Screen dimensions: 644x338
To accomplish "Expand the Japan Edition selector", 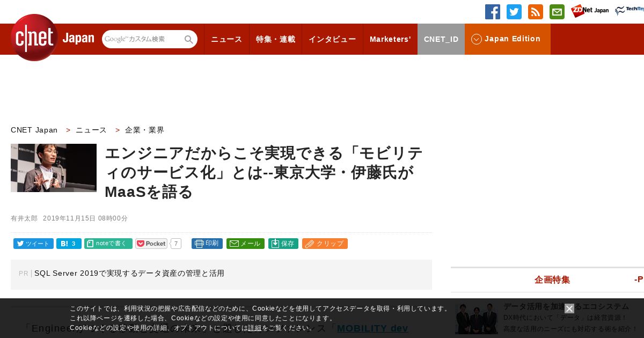I will (x=508, y=39).
